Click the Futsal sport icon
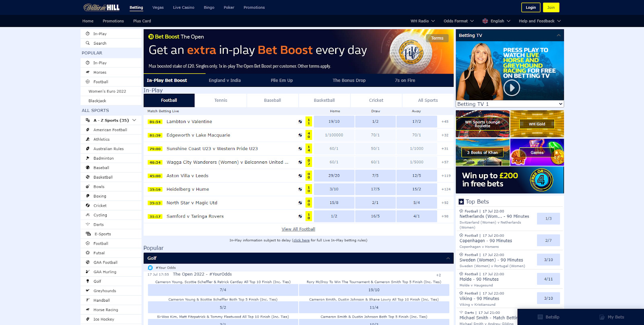The height and width of the screenshot is (325, 644). coord(88,253)
